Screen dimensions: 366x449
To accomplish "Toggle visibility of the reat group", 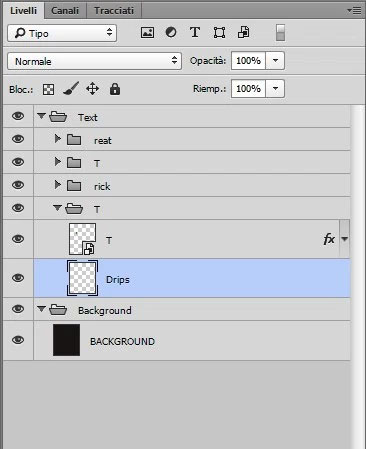I will [x=18, y=139].
